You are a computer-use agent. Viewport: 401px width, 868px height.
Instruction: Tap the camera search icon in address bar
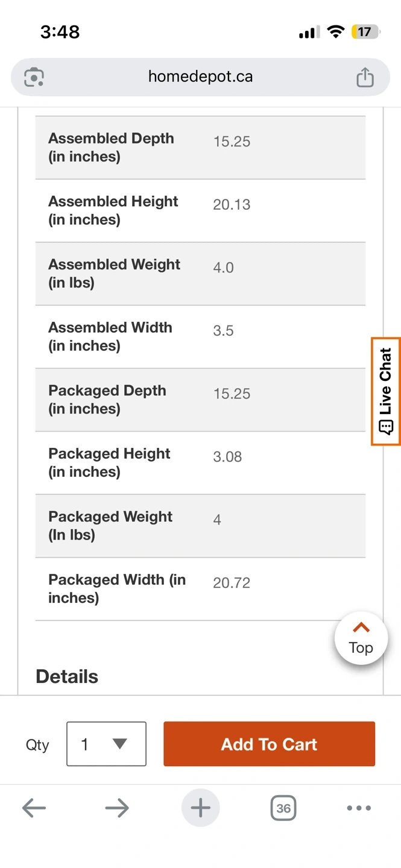[34, 77]
